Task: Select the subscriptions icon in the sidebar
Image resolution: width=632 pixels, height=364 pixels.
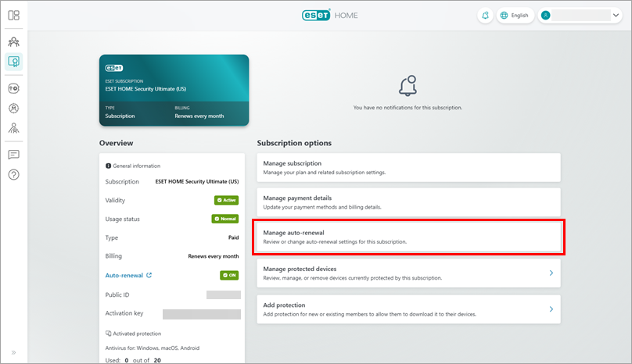Action: click(x=14, y=62)
